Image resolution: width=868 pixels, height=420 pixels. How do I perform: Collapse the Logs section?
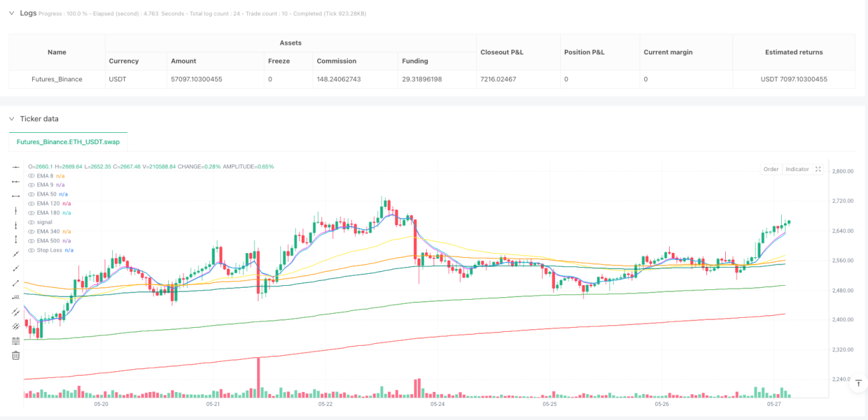point(11,13)
